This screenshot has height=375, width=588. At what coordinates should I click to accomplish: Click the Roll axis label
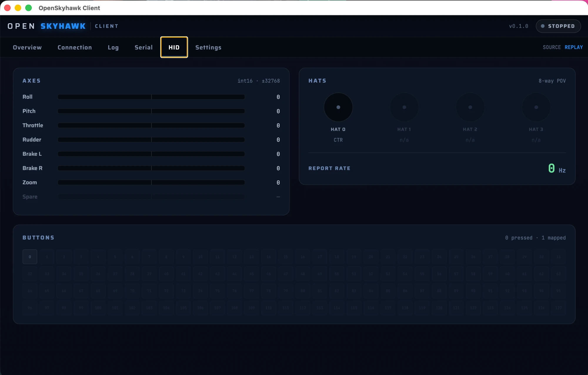[27, 97]
